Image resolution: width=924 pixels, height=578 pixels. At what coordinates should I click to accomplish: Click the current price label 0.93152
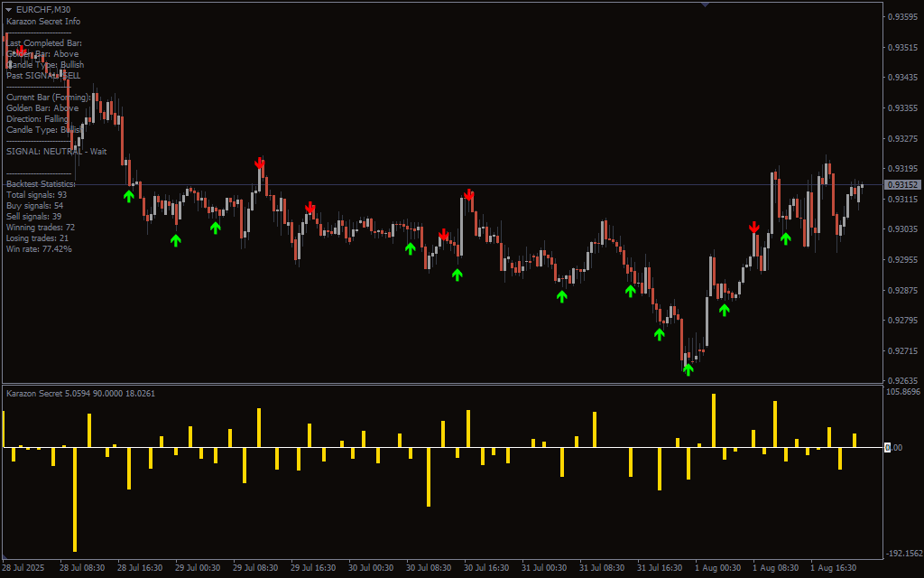902,184
